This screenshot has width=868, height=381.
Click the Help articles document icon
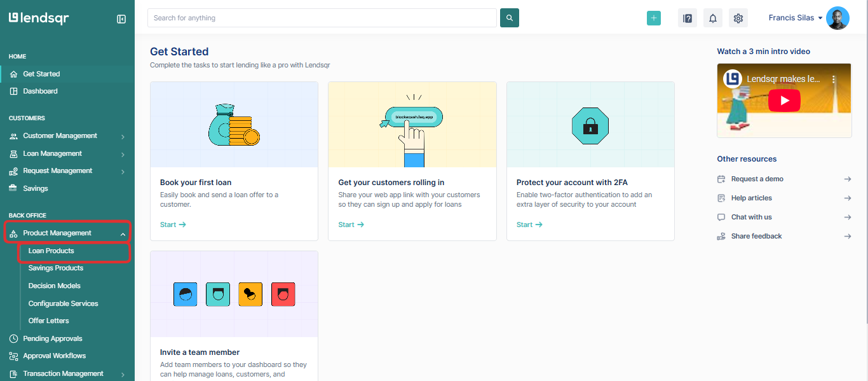721,198
